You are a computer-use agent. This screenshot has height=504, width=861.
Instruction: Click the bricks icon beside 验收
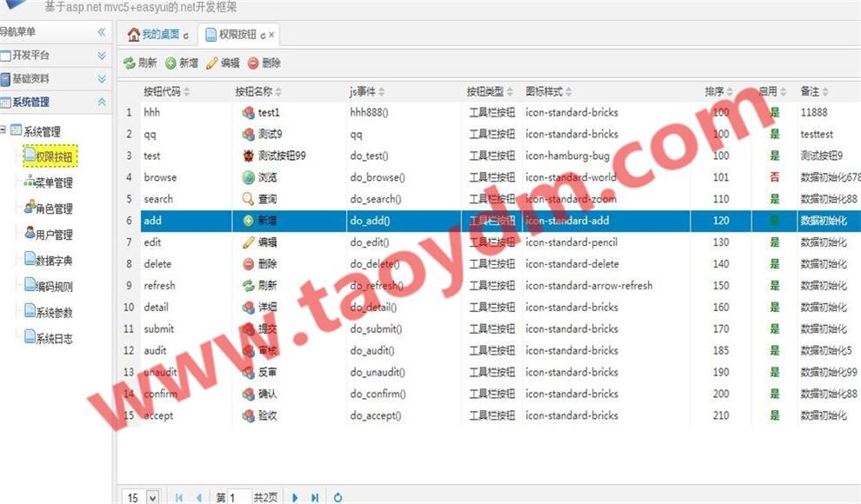click(248, 415)
